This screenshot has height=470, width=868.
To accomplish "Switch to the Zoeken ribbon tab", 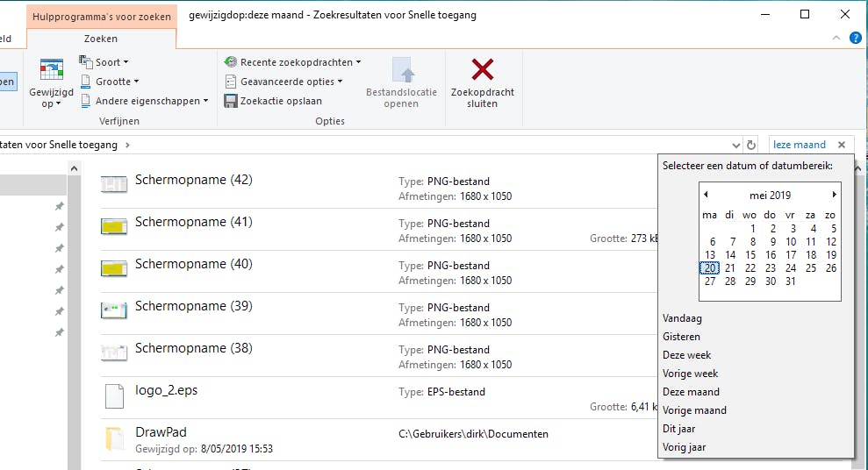I will click(x=100, y=39).
